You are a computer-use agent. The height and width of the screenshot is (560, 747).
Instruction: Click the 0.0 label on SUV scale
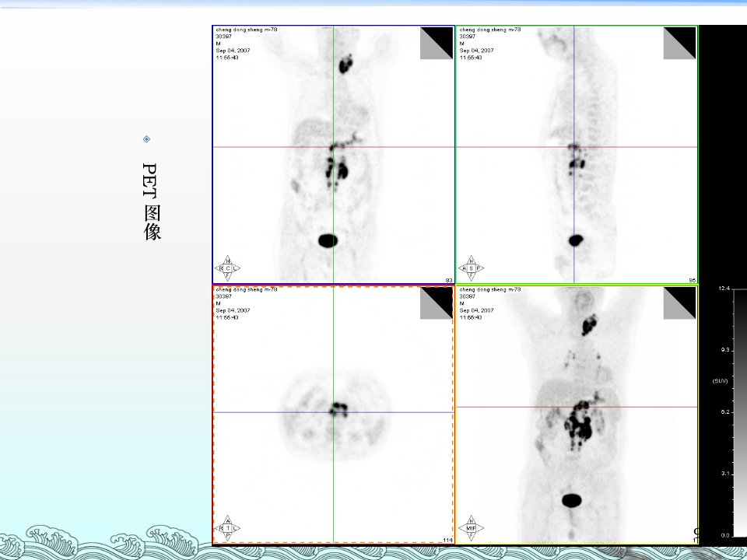[725, 535]
